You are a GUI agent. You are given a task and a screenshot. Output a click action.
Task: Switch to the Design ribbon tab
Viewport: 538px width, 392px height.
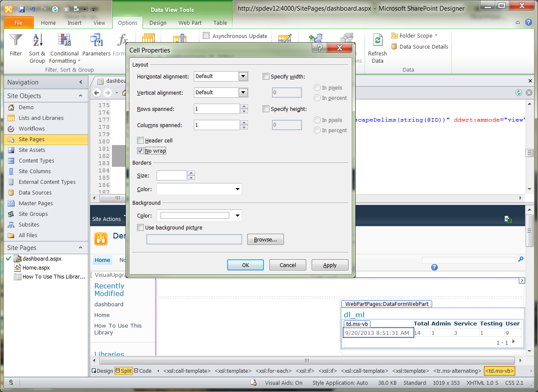coord(158,23)
